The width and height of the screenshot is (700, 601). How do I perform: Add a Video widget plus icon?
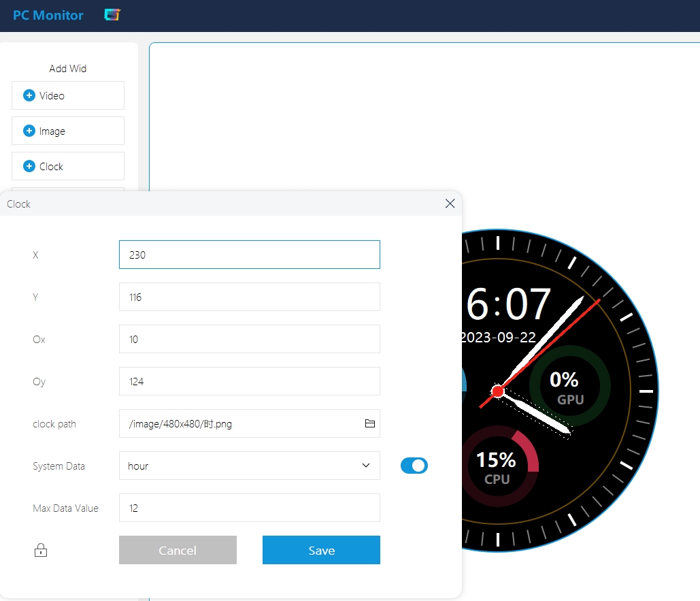[29, 95]
